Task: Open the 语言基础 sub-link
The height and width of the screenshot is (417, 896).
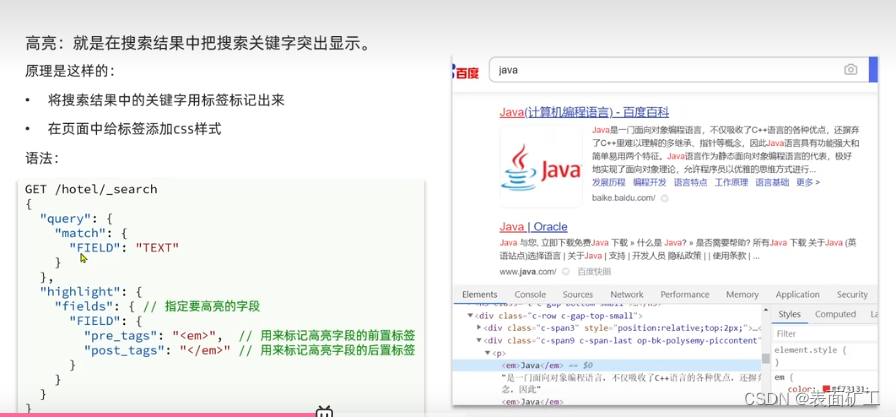Action: click(772, 182)
